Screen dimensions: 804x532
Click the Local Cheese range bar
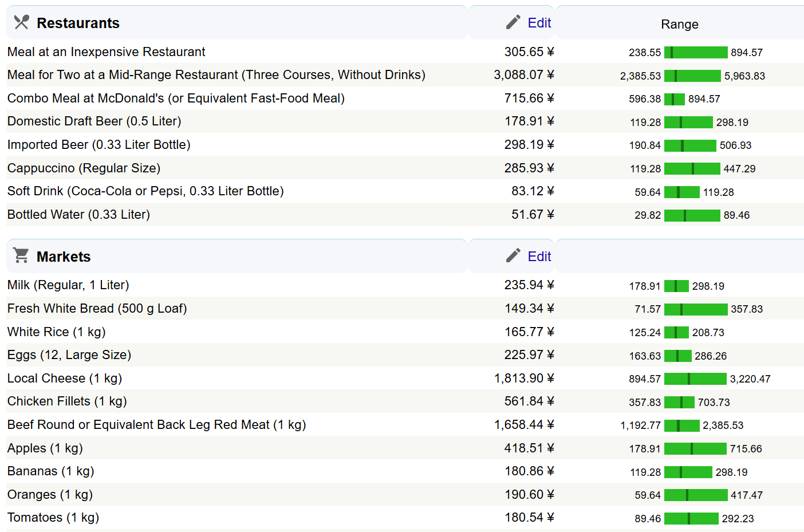coord(695,379)
